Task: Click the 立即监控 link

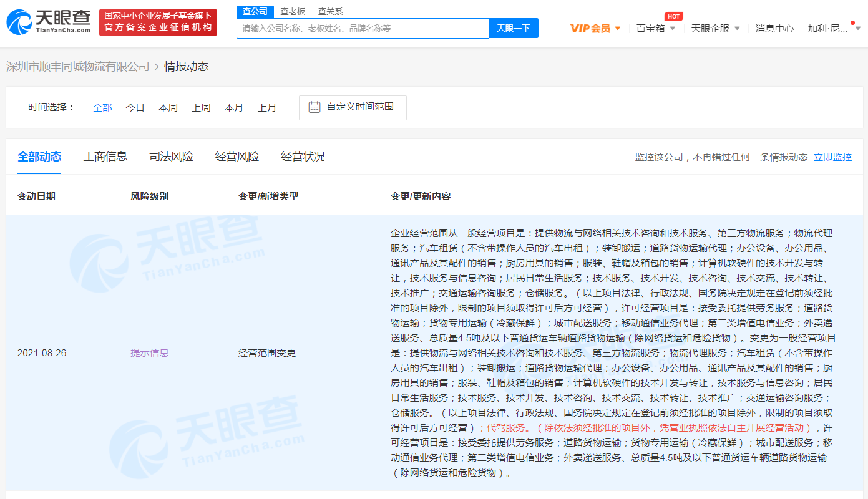Action: (832, 157)
